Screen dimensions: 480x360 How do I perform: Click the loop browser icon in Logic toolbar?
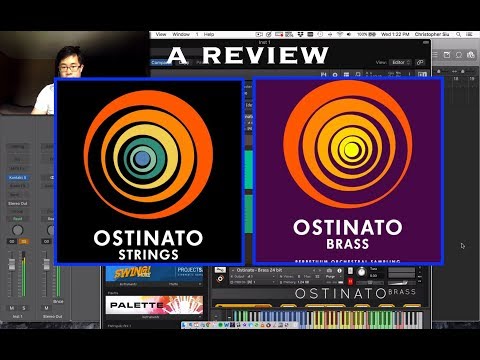[459, 55]
